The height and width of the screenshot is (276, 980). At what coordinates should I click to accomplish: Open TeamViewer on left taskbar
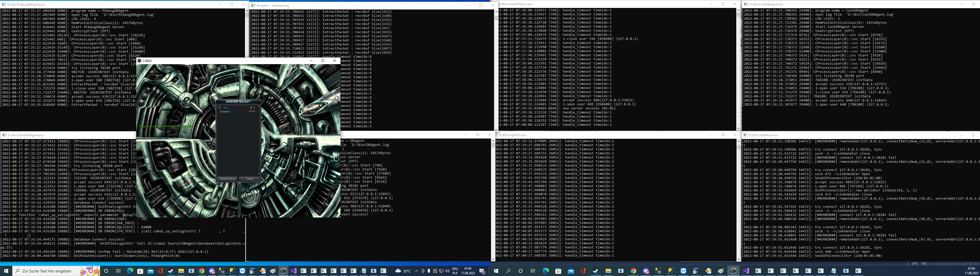pyautogui.click(x=243, y=271)
